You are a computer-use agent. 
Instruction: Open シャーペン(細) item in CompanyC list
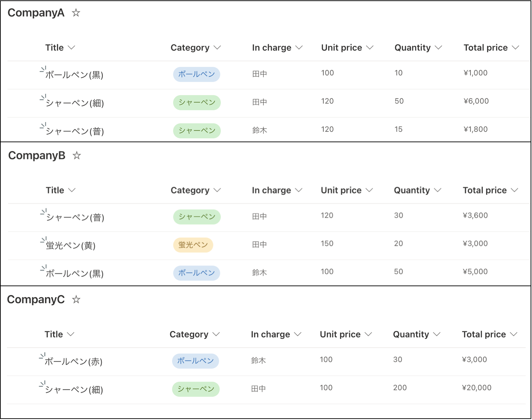(74, 389)
